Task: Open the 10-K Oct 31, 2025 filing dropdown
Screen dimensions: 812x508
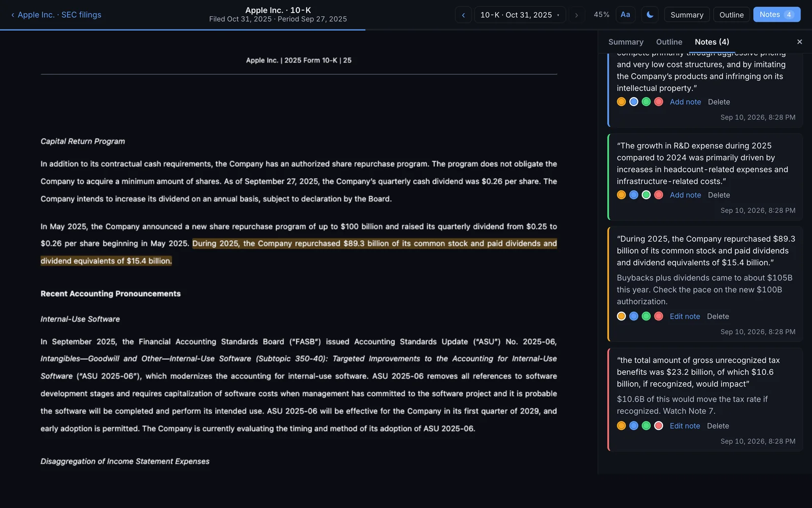Action: (520, 15)
